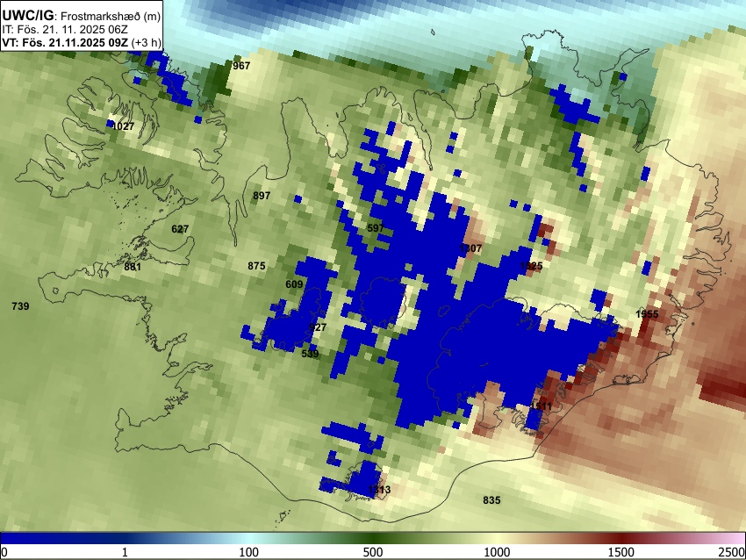746x560 pixels.
Task: Click the 875 value label
Action: (256, 266)
